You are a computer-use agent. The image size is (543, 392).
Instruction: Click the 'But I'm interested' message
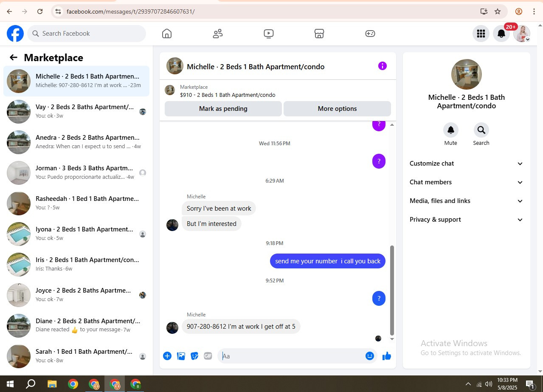click(x=211, y=224)
